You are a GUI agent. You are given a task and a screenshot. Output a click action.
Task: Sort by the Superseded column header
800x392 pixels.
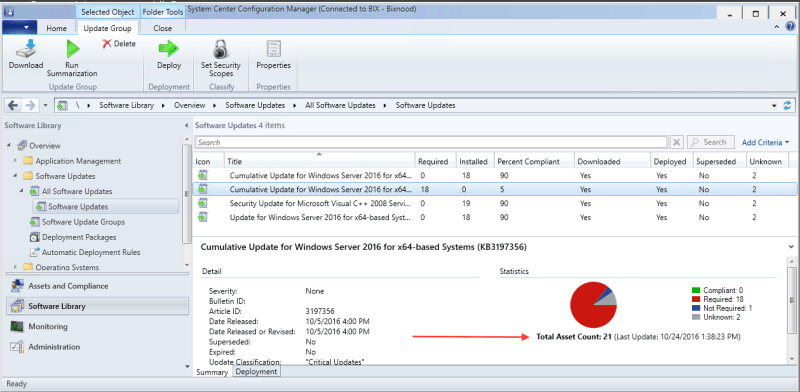point(719,161)
